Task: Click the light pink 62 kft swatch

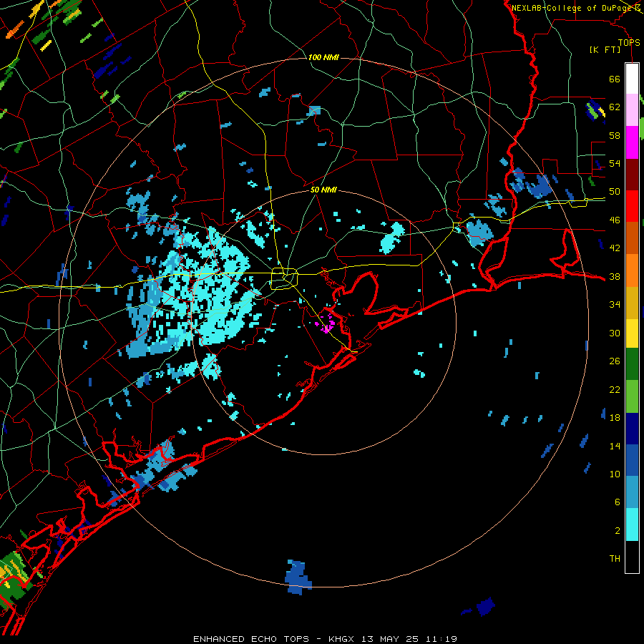Action: tap(632, 109)
